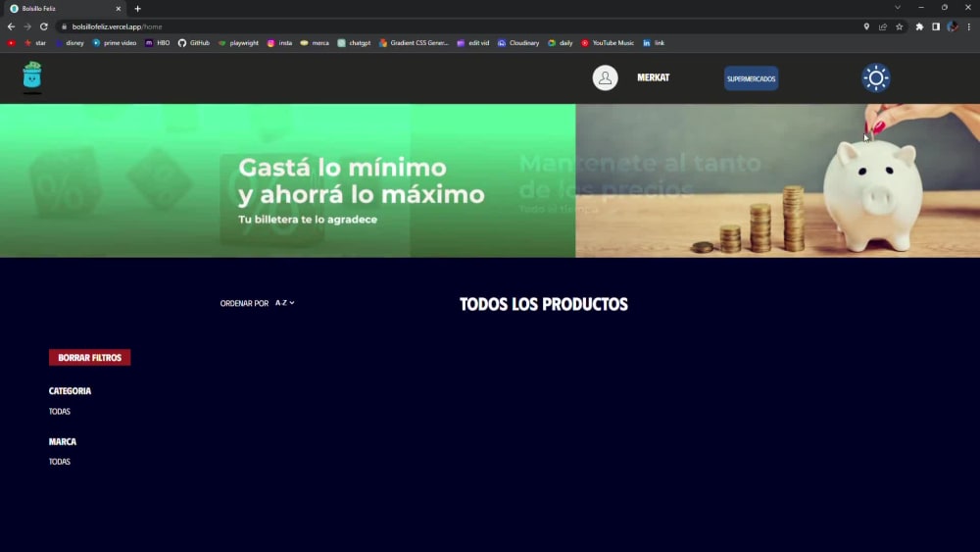Open the Gradient CSS Generator bookmark
980x552 pixels.
[x=414, y=43]
